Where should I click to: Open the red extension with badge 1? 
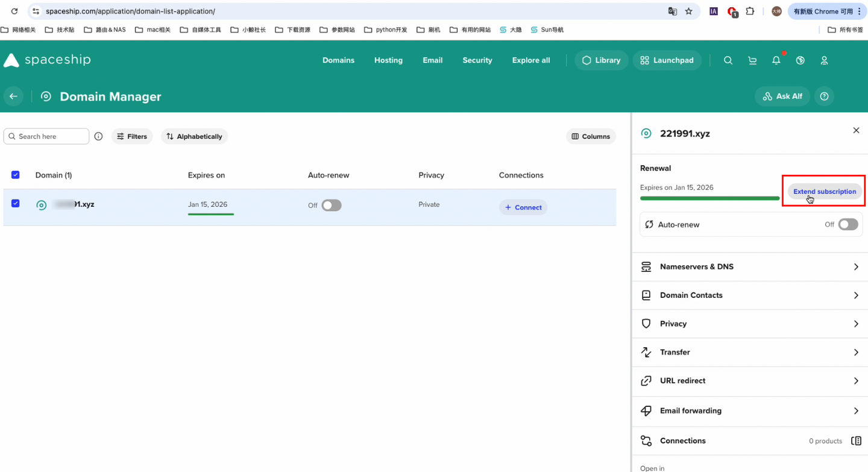click(x=732, y=11)
